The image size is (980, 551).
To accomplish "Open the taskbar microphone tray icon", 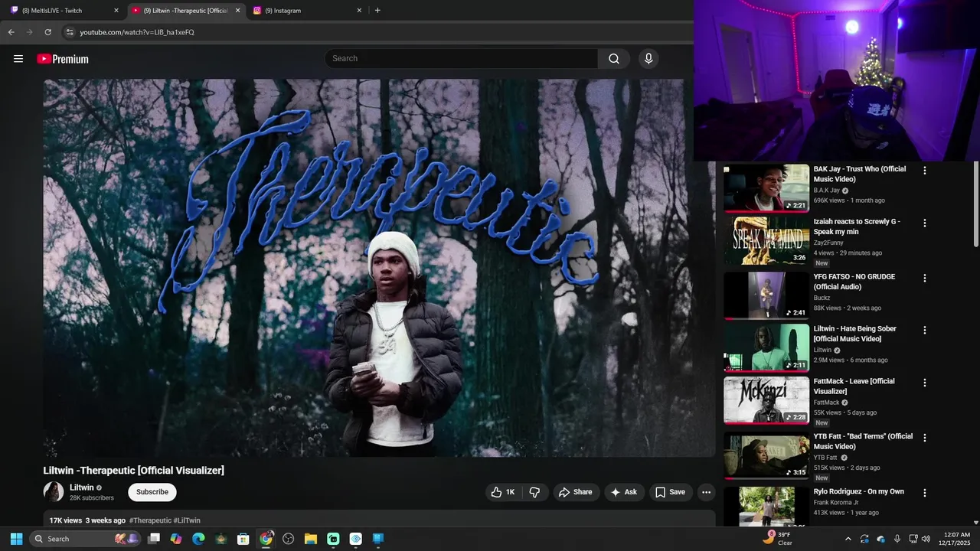I will tap(897, 539).
